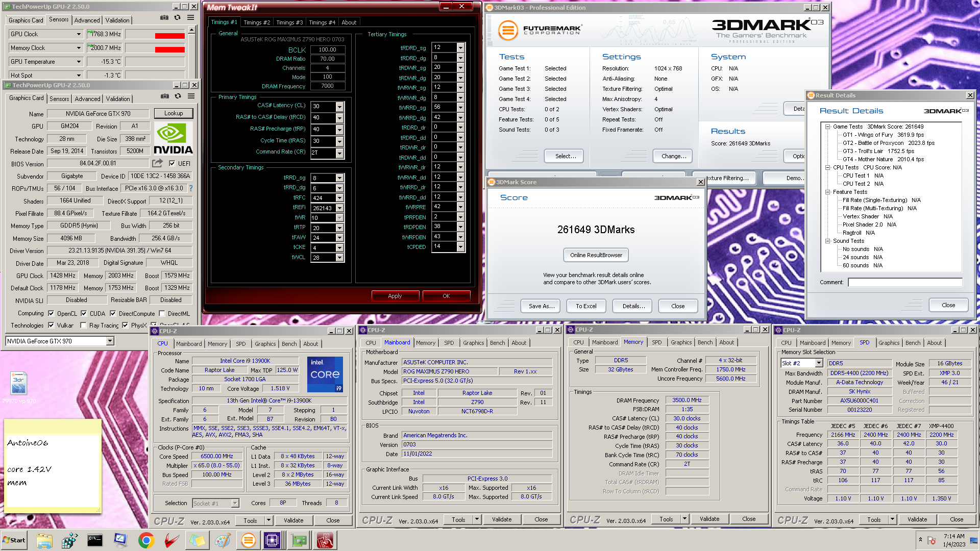Enable the DirectML checkbox
This screenshot has height=551, width=980.
[x=162, y=313]
